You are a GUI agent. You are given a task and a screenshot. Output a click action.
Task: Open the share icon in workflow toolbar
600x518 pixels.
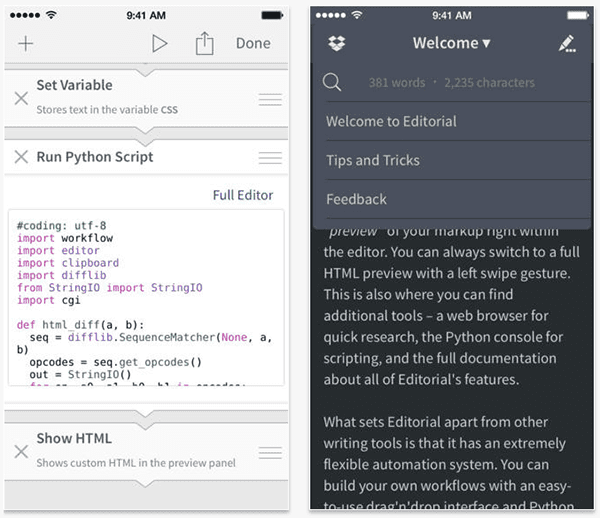205,43
